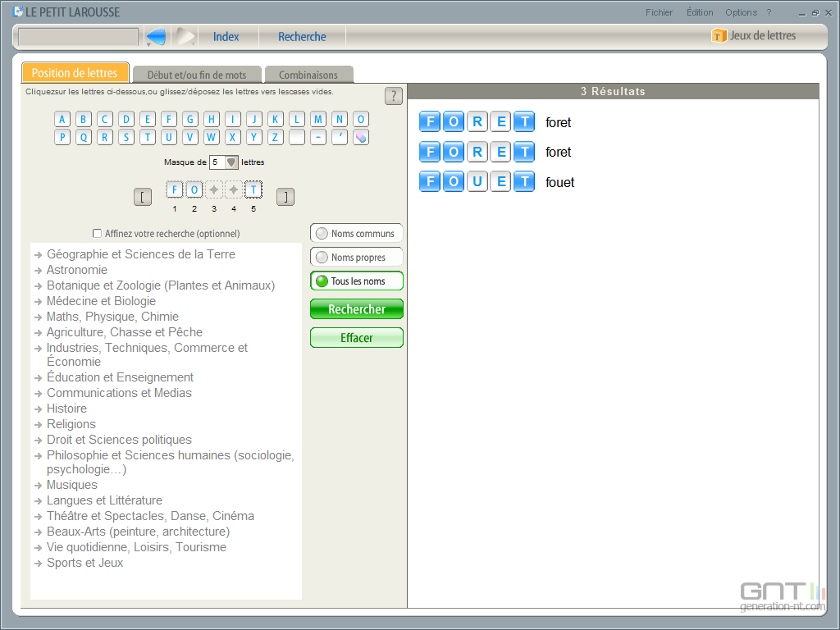Expand Agriculture, Chasse et Pêche category

[x=125, y=331]
